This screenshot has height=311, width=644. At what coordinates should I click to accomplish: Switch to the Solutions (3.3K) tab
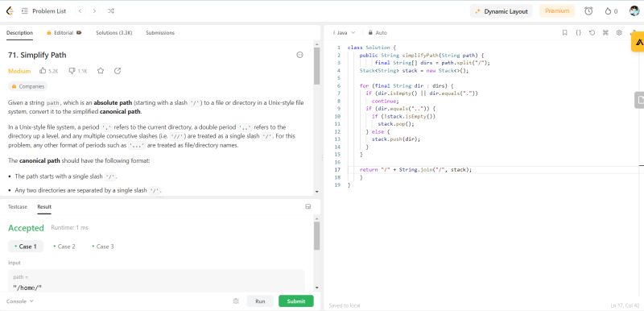114,33
